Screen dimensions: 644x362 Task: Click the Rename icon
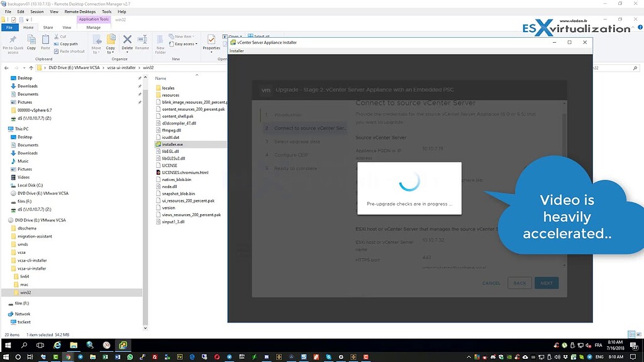point(142,40)
